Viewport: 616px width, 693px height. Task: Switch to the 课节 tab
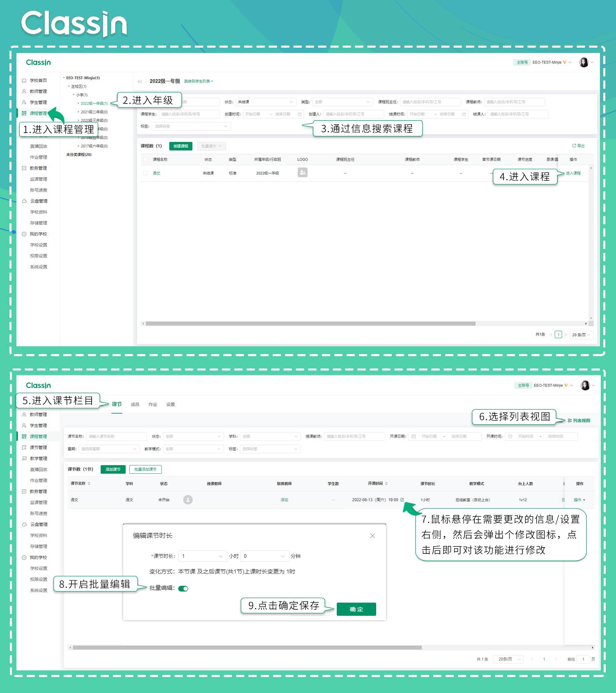click(117, 404)
